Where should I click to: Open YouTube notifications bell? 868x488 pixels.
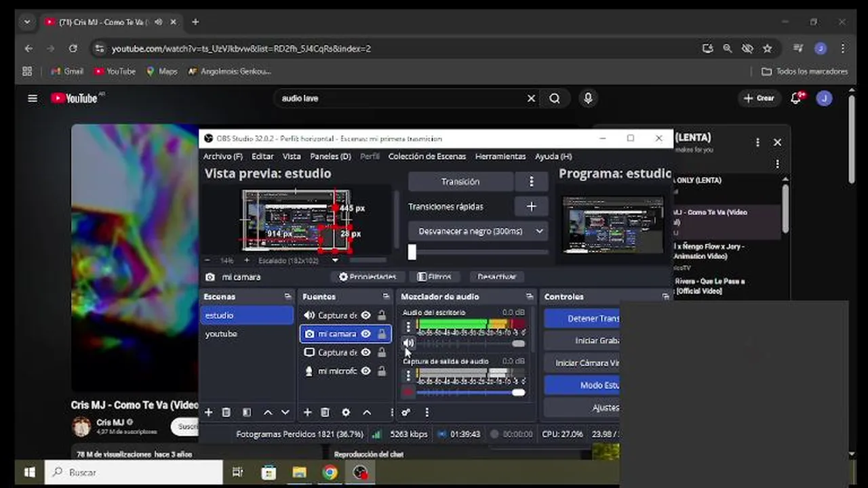[796, 98]
